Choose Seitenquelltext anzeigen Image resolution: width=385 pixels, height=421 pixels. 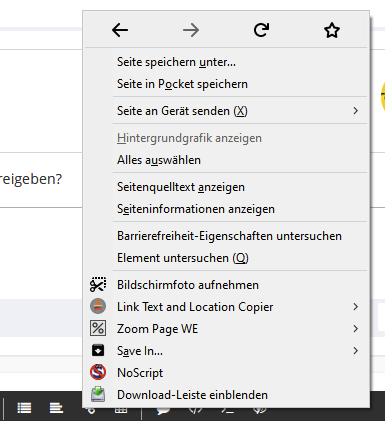tap(226, 187)
